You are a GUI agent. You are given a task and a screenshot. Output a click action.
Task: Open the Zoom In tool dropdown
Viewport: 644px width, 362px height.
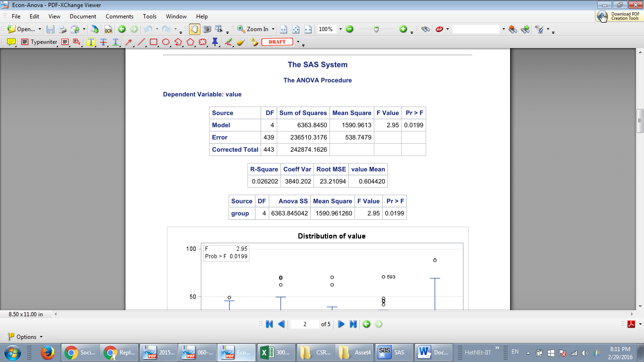coord(272,29)
